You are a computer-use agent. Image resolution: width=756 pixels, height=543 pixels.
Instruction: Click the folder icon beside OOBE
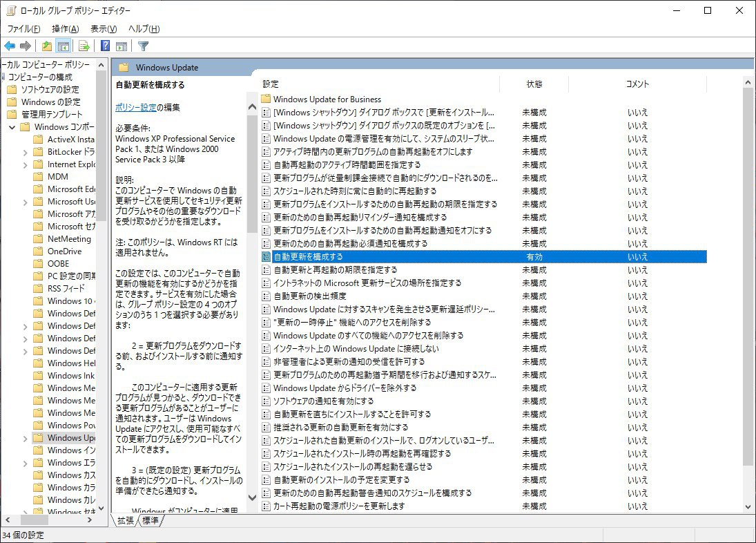pyautogui.click(x=38, y=264)
